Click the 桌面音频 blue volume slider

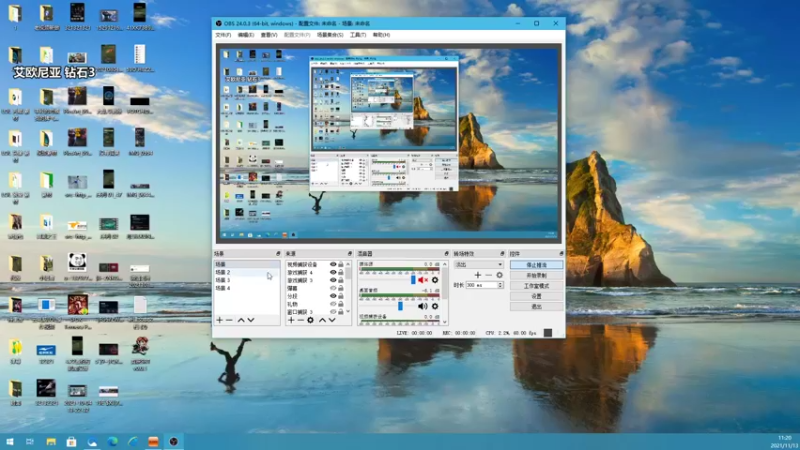coord(400,306)
